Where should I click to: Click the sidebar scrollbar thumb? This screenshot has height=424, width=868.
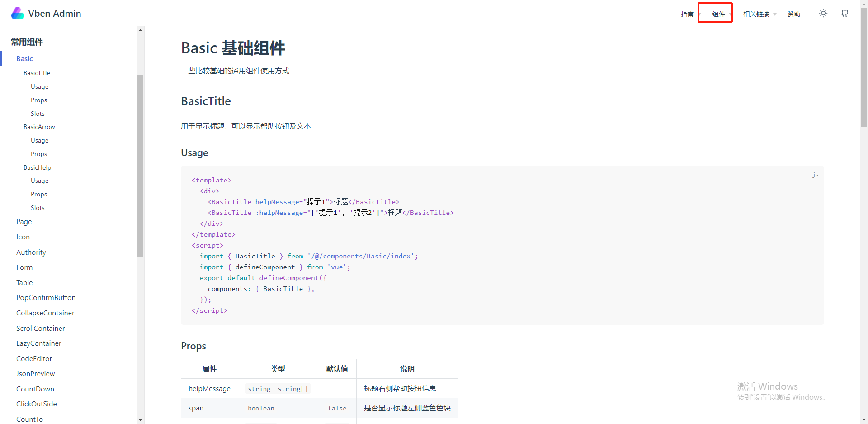140,166
